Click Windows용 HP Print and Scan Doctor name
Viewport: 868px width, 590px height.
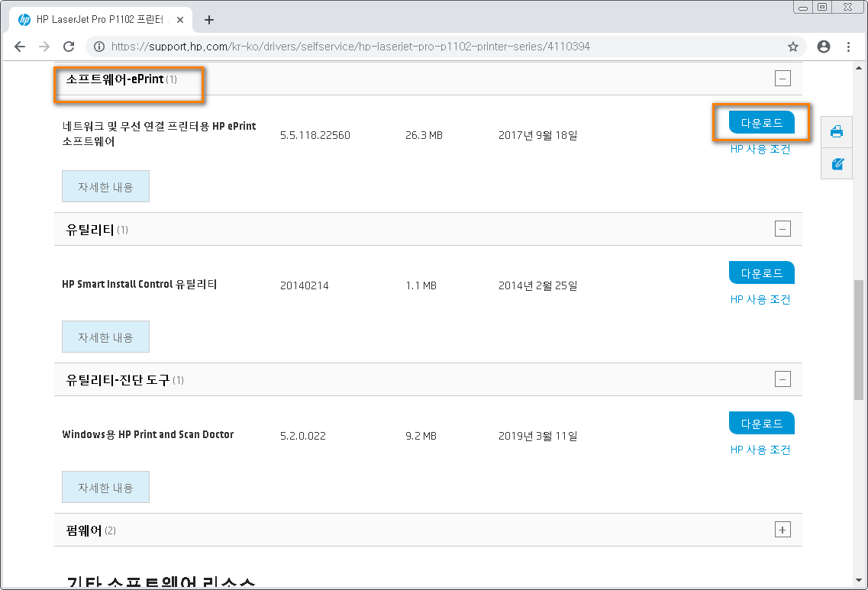[148, 434]
